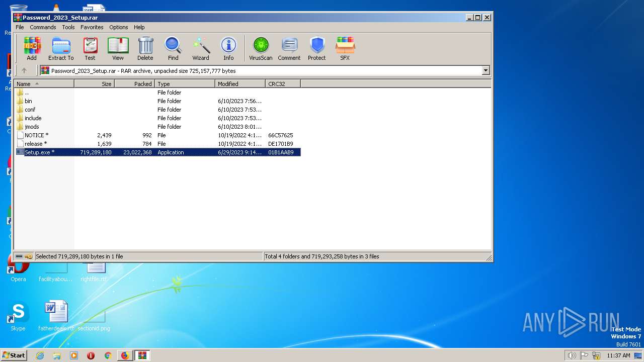Create SFX archive via SFX icon

click(345, 49)
